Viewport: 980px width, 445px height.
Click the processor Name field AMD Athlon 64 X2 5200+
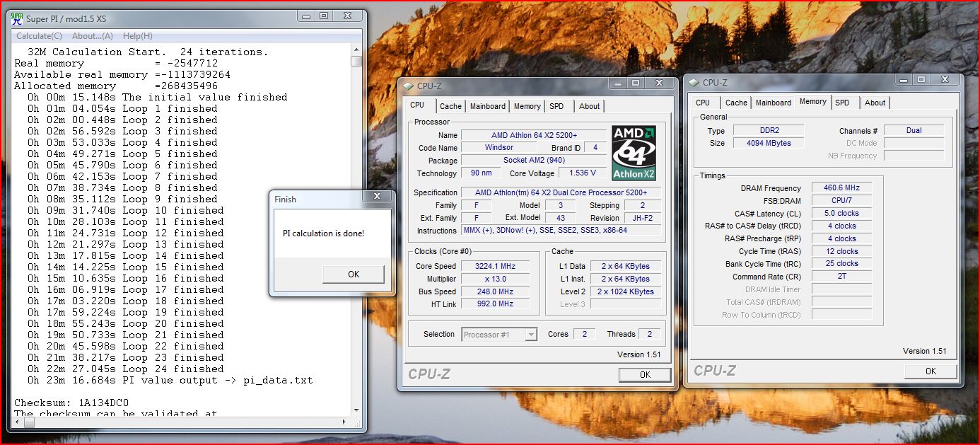(534, 135)
